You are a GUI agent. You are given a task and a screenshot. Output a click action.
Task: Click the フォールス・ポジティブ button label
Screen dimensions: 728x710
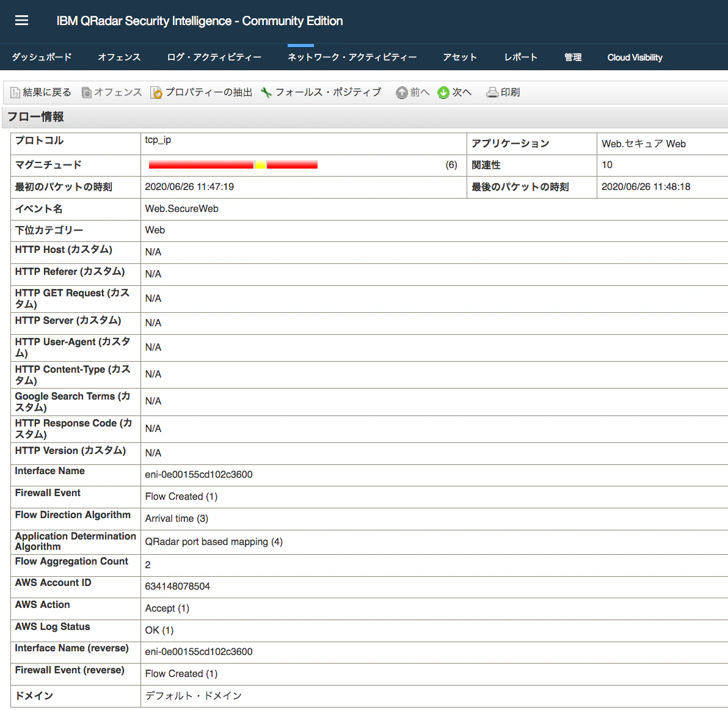tap(328, 92)
